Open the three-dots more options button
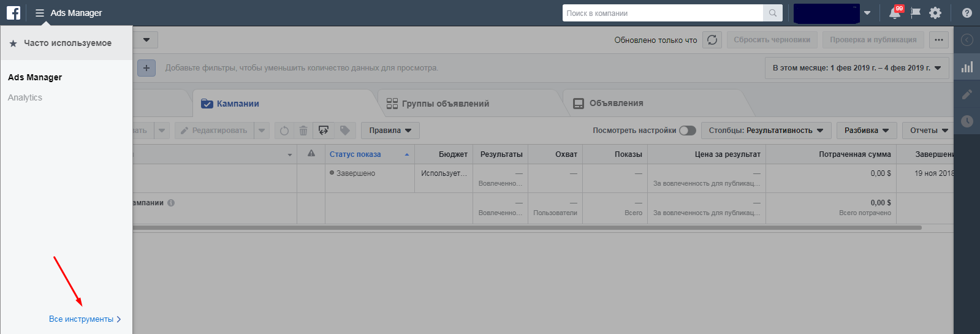Viewport: 980px width, 334px height. click(x=939, y=40)
